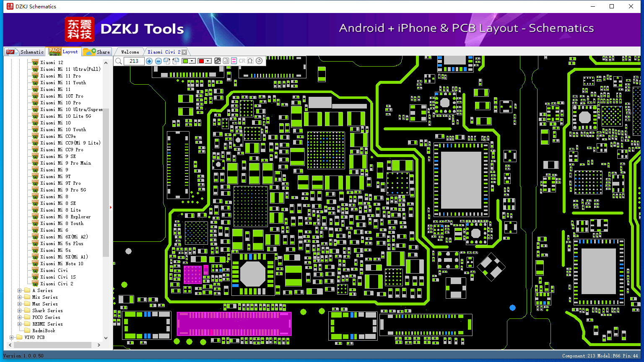
Task: Click the PADS icon for Xiaomi Mi CC9e
Action: pos(35,136)
